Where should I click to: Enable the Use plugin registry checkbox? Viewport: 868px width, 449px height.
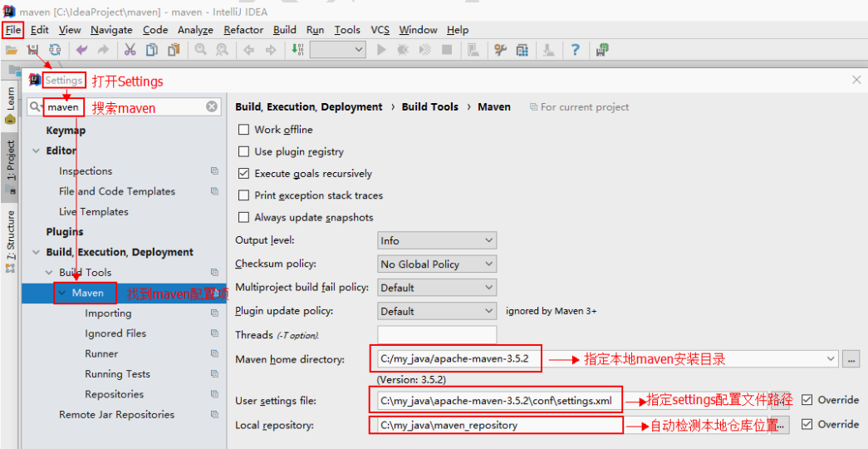coord(243,151)
